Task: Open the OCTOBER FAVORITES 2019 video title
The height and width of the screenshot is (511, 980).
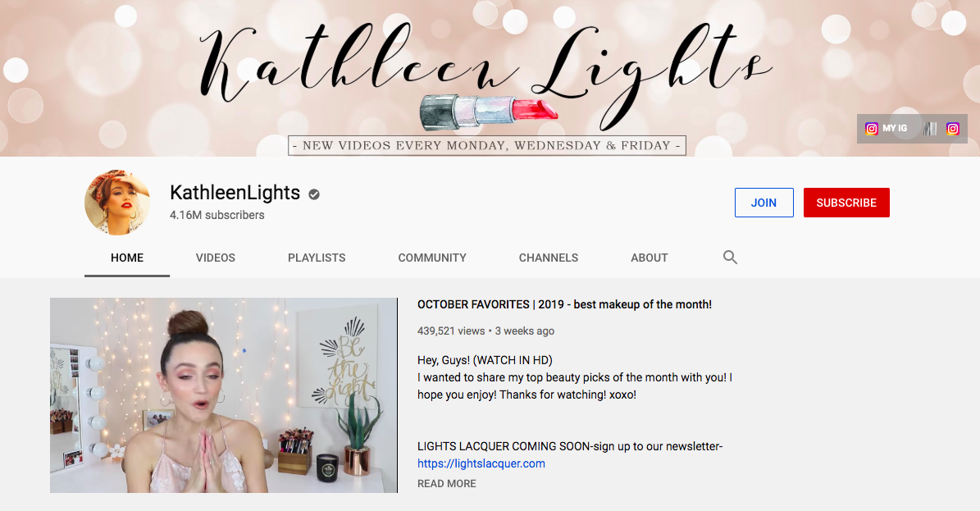Action: (564, 304)
